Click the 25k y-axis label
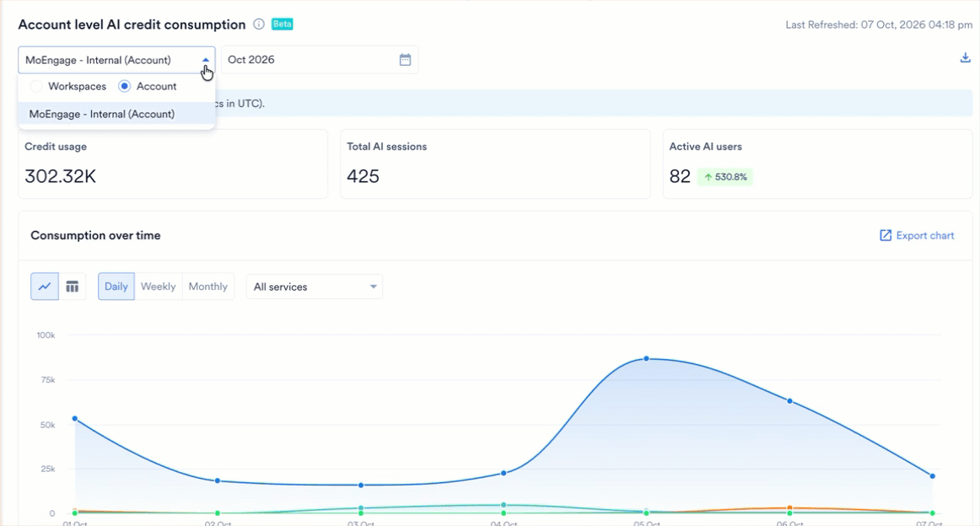Viewport: 980px width, 526px height. (47, 470)
